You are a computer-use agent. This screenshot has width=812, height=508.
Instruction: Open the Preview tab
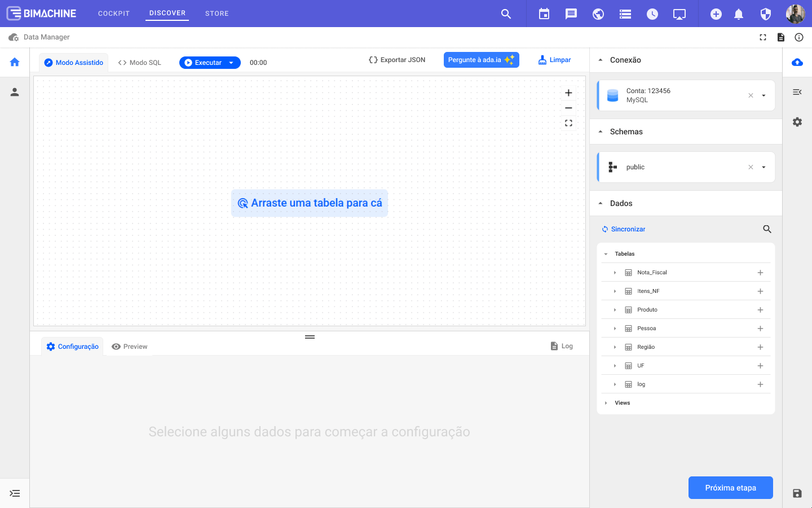(x=130, y=347)
